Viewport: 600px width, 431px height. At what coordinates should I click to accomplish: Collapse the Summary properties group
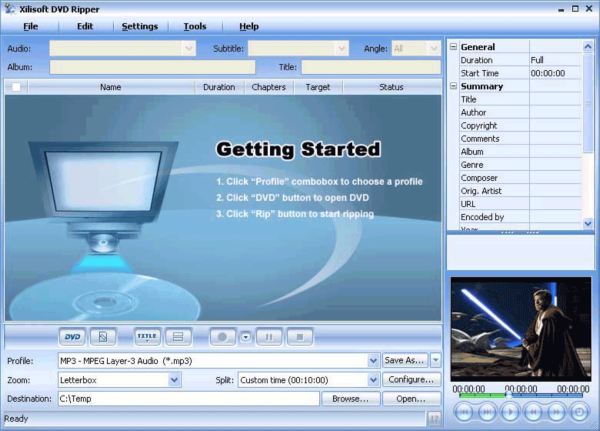coord(454,87)
